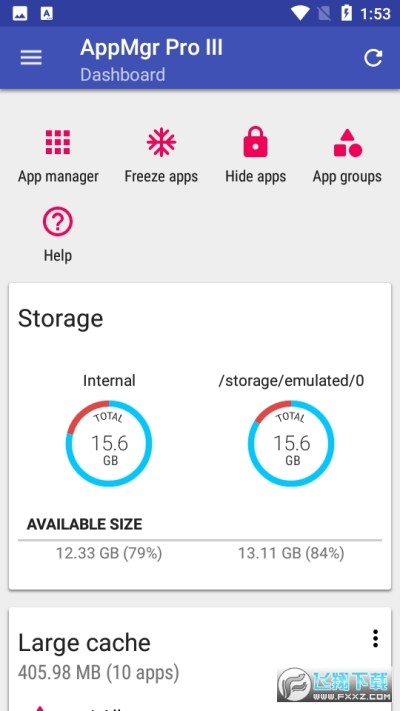The image size is (400, 711).
Task: Tap the /storage/emulated/0 ring chart
Action: tap(291, 443)
